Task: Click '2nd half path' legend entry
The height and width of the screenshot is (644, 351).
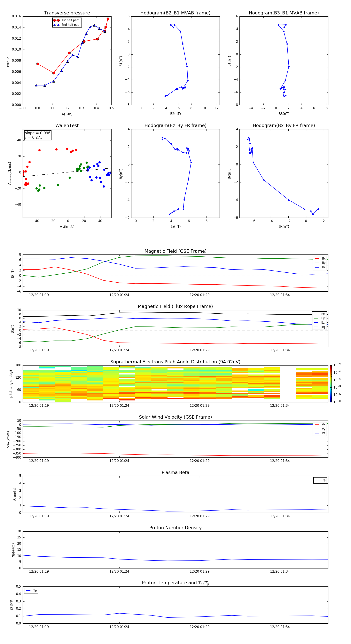Action: (x=67, y=25)
